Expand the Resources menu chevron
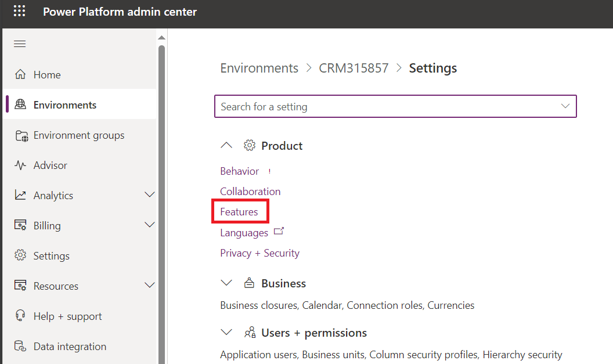The width and height of the screenshot is (613, 364). (x=149, y=284)
